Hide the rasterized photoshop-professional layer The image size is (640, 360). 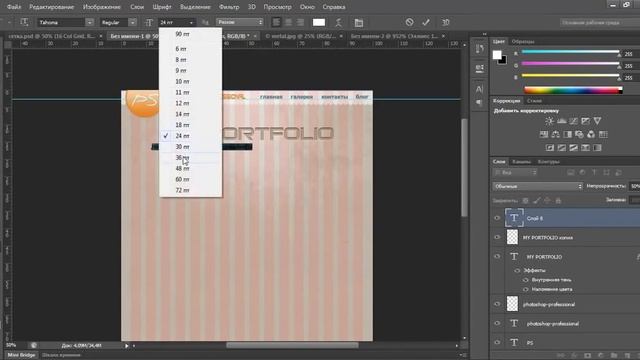click(497, 304)
